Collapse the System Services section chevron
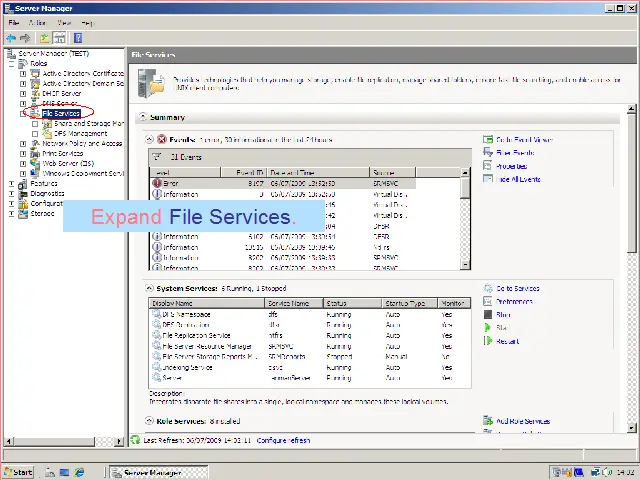This screenshot has width=640, height=480. pos(149,288)
